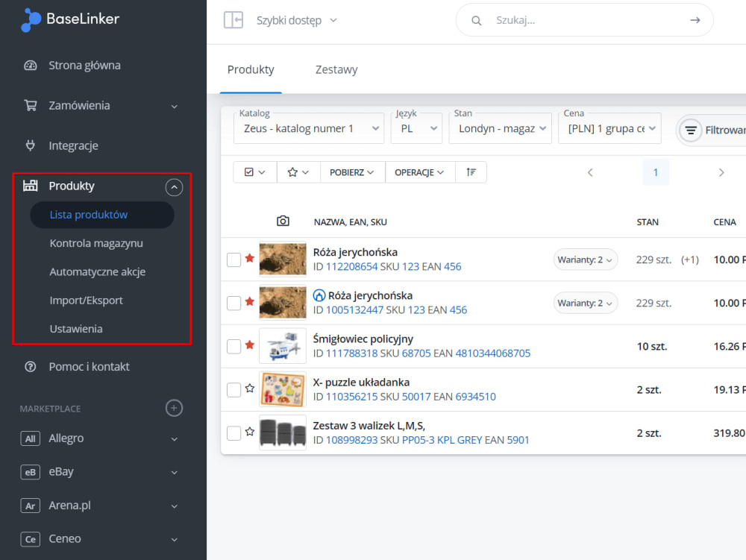
Task: Click the eBay 'eB' badge icon
Action: pos(31,471)
